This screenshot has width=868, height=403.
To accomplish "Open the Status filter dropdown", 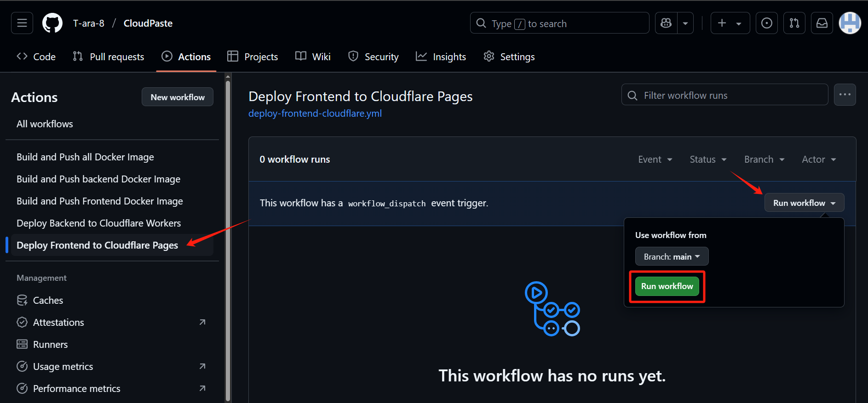I will tap(708, 159).
